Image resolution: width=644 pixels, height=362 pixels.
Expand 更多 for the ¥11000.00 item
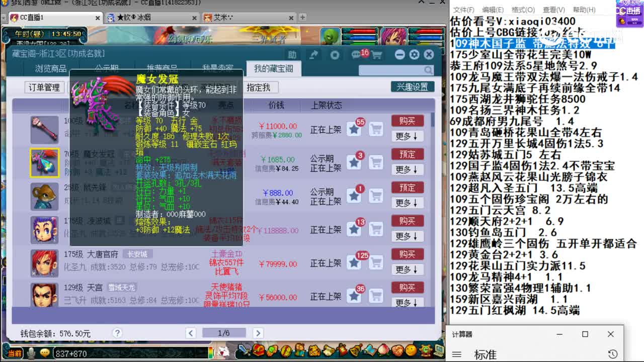point(408,136)
